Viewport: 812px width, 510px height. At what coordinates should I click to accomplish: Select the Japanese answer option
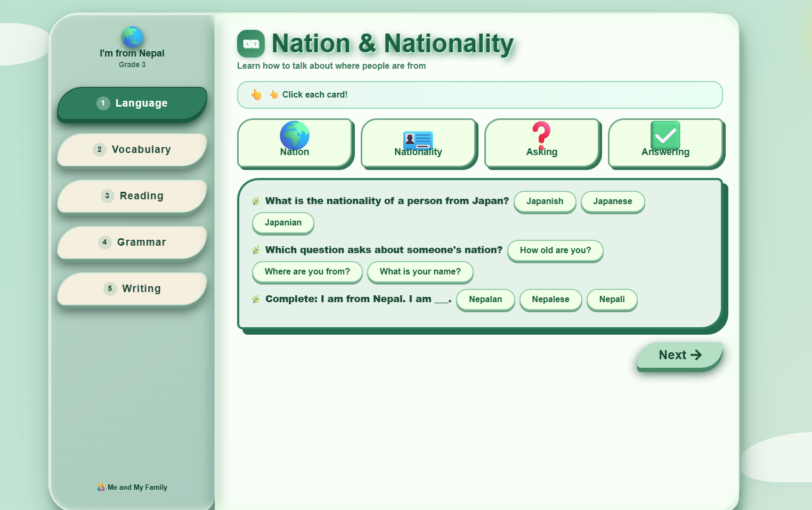[612, 201]
